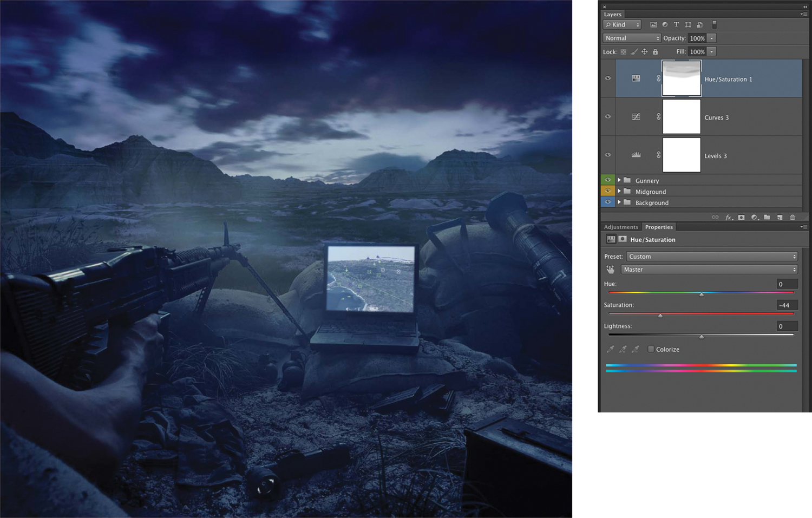Image resolution: width=812 pixels, height=518 pixels.
Task: Hide the Background group
Action: 608,202
